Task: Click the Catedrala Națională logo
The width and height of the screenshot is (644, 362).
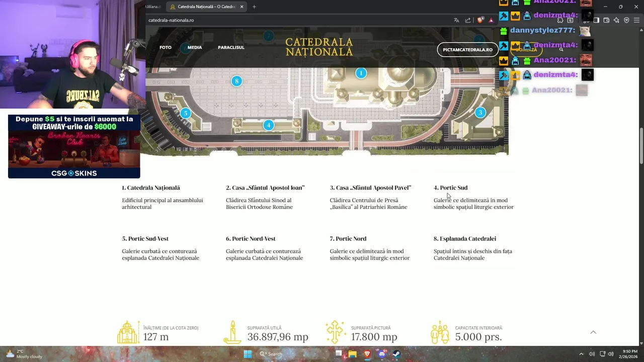Action: tap(319, 47)
